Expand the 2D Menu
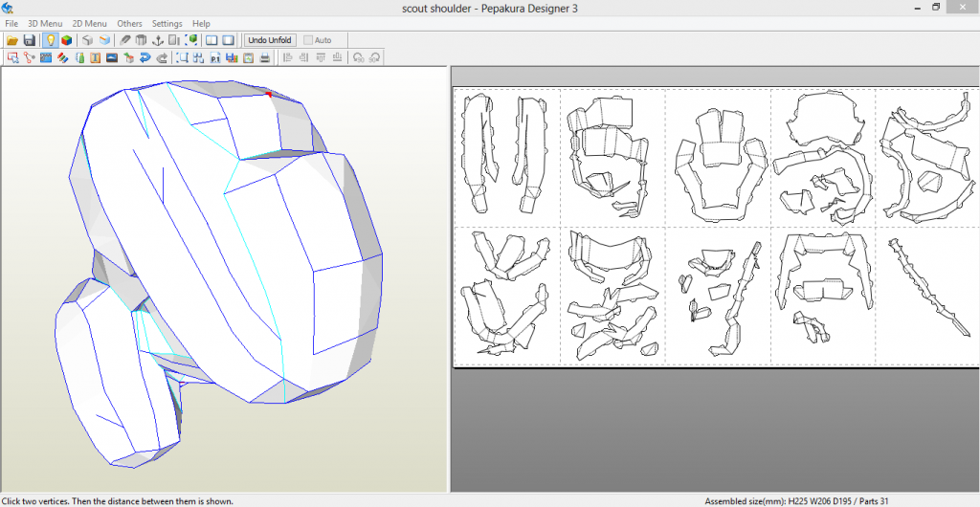980x507 pixels. pos(89,23)
